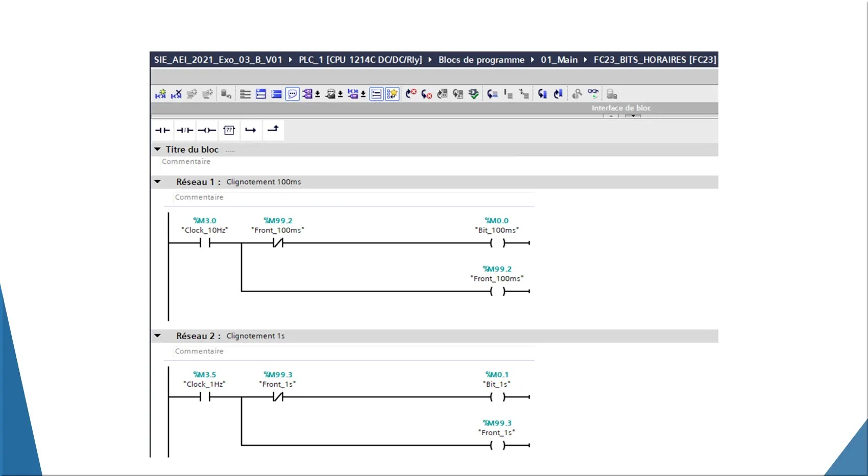Open 01_Main breadcrumb item
The width and height of the screenshot is (868, 476).
coord(559,60)
